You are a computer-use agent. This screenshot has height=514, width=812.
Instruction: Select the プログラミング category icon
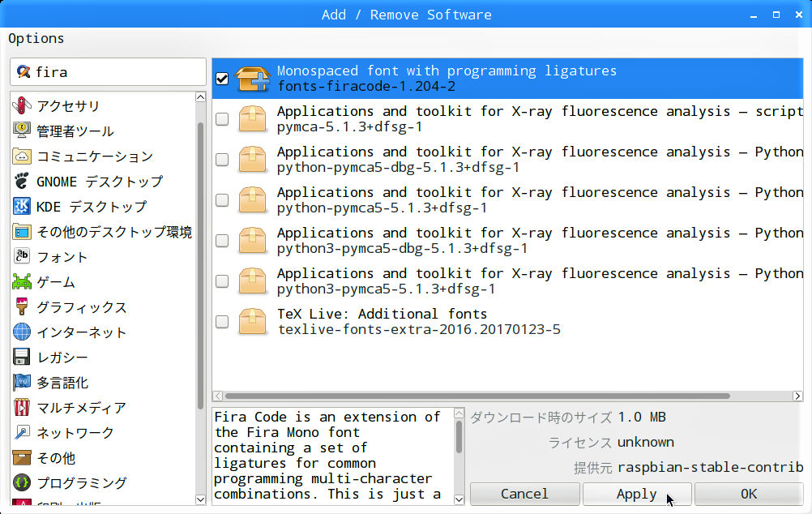pos(22,483)
